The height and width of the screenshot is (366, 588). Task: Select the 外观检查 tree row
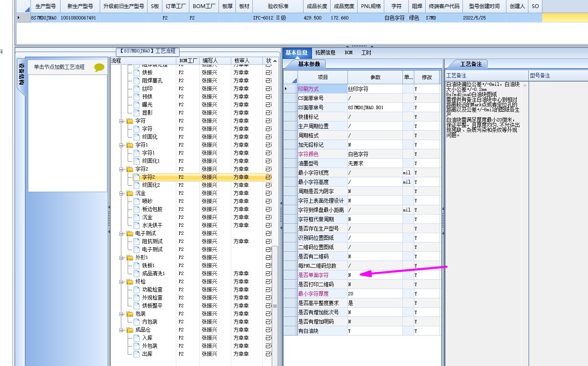click(x=152, y=298)
